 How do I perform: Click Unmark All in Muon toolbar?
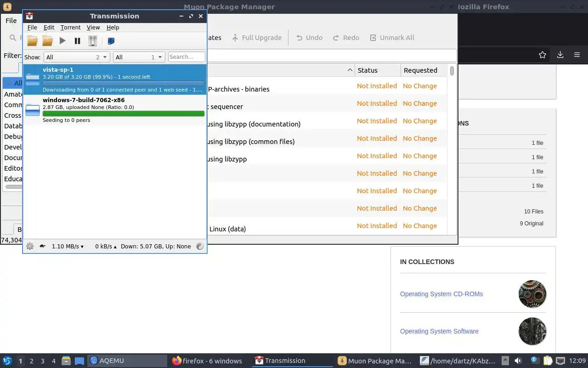tap(392, 38)
